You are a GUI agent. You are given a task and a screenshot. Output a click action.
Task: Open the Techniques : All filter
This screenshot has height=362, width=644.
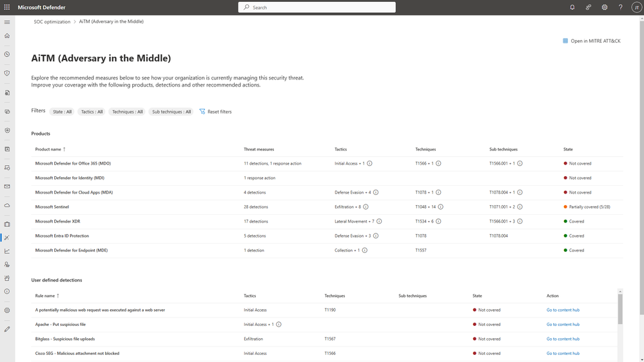click(128, 112)
